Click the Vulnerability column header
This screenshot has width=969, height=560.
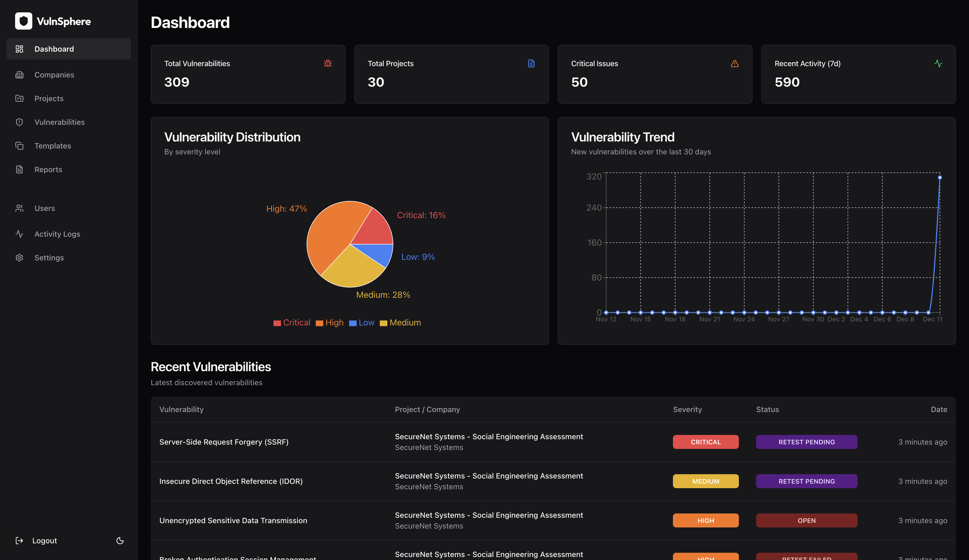181,409
